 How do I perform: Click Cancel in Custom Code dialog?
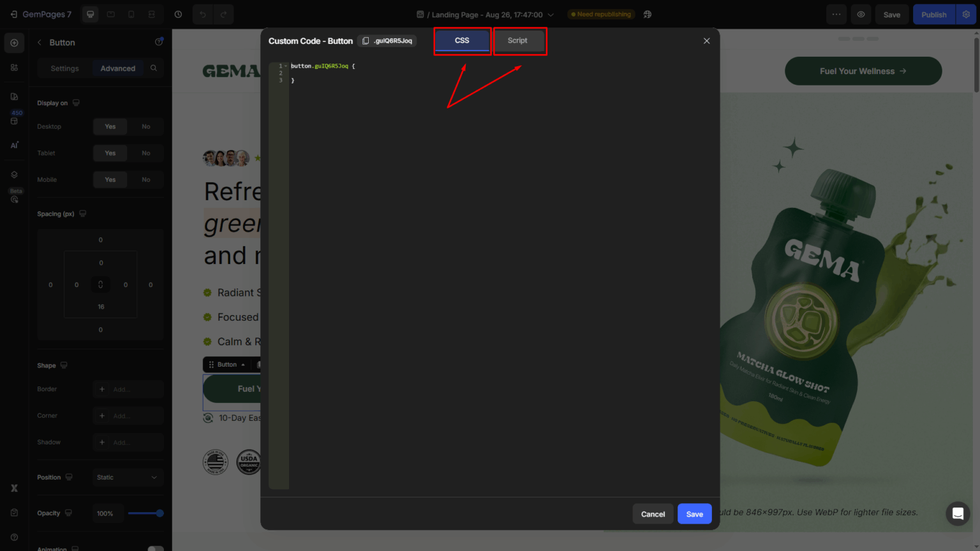[x=653, y=514]
